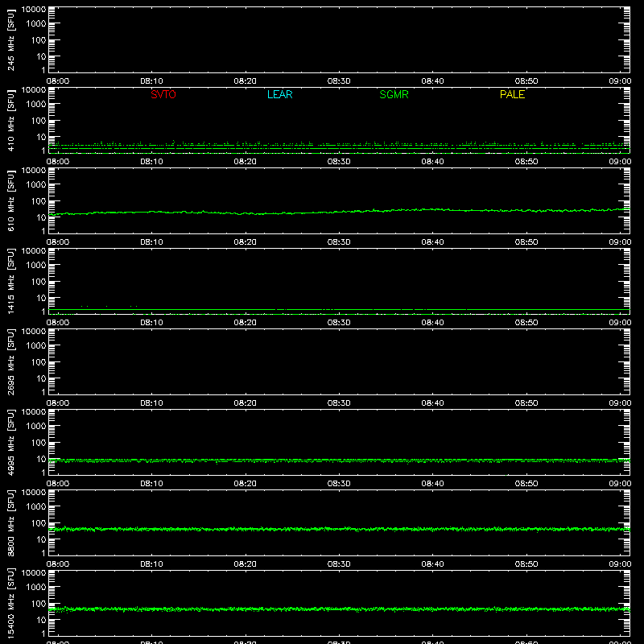Click the 10000 tick on 2695 MHz axis

[x=34, y=332]
